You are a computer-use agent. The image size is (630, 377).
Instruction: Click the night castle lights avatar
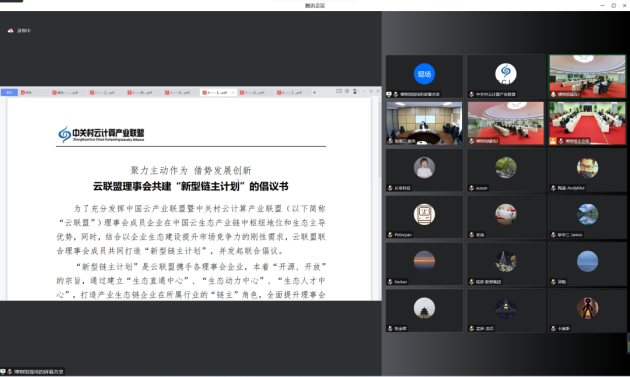[x=505, y=261]
